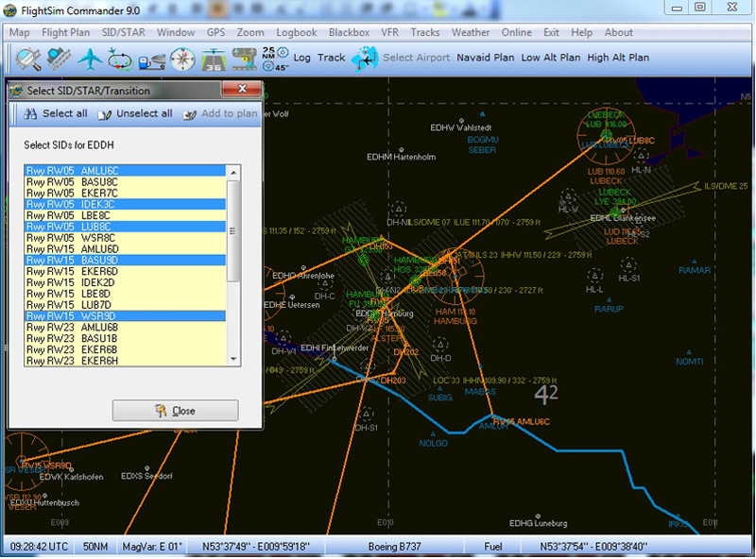Select the Rwy RW15 LUB7D row
The height and width of the screenshot is (559, 756).
pos(125,305)
